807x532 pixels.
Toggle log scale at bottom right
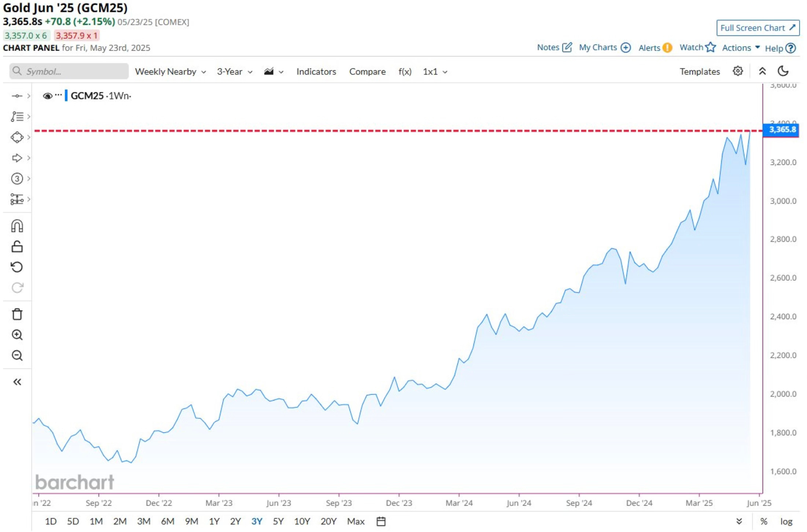coord(786,521)
